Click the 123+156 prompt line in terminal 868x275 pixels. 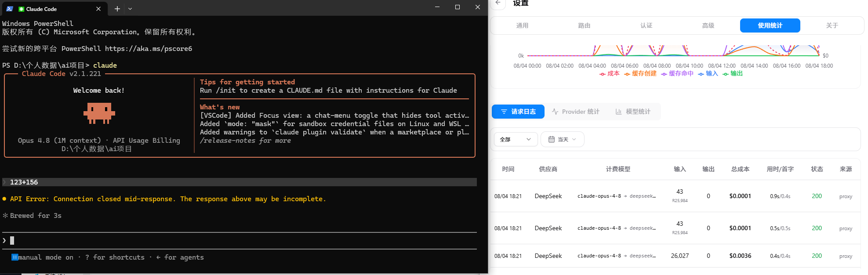pyautogui.click(x=240, y=182)
